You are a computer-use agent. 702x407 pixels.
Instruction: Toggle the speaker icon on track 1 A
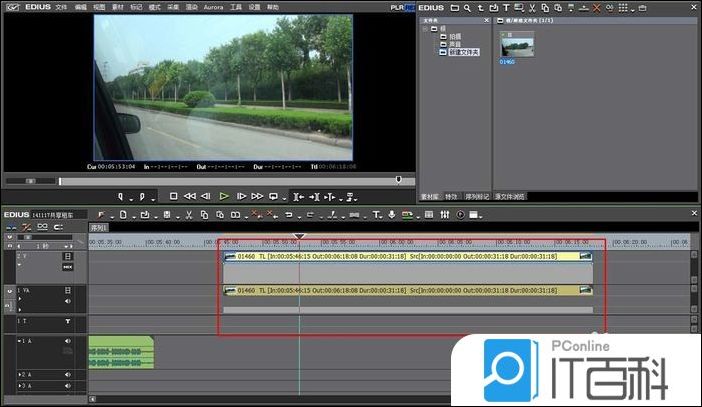(x=68, y=342)
